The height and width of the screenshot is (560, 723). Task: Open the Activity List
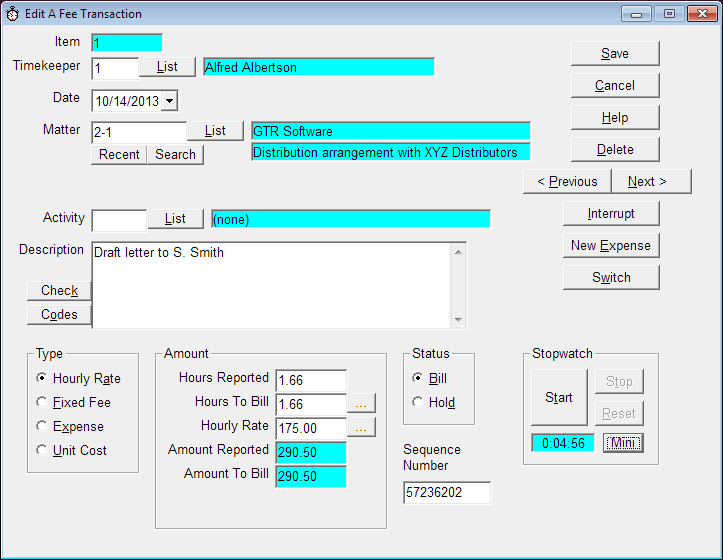(175, 219)
